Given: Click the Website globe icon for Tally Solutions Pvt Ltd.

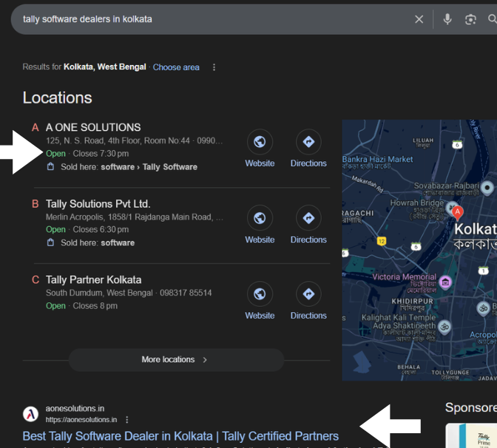Looking at the screenshot, I should point(260,218).
